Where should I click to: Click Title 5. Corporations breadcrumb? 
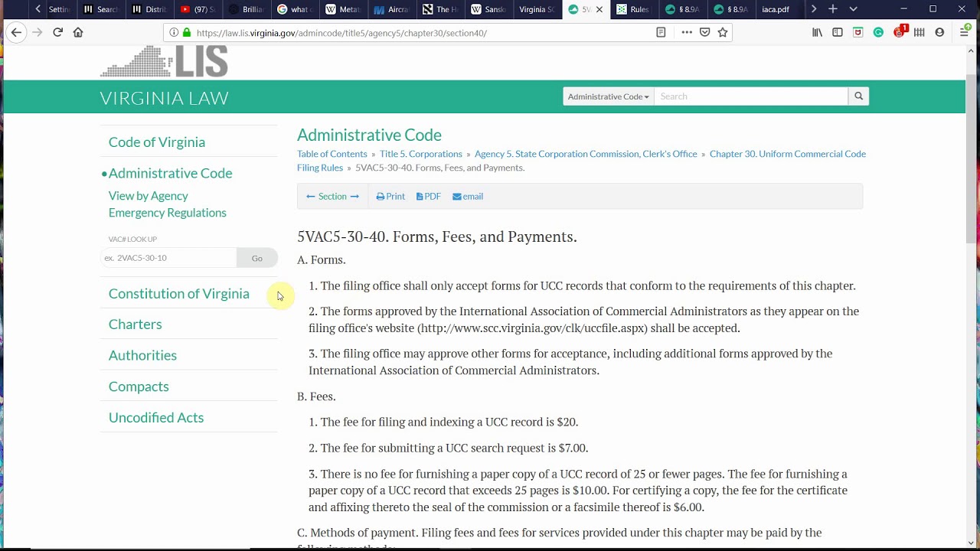[x=421, y=154]
